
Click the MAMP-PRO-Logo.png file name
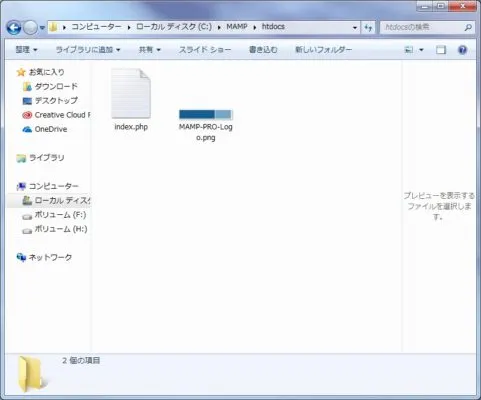pyautogui.click(x=206, y=132)
